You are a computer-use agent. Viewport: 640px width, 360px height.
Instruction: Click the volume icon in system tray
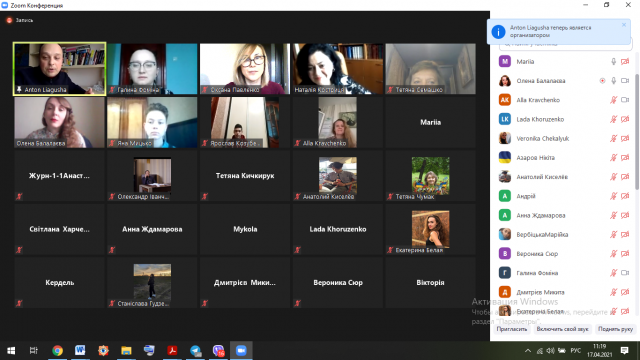[x=551, y=351]
